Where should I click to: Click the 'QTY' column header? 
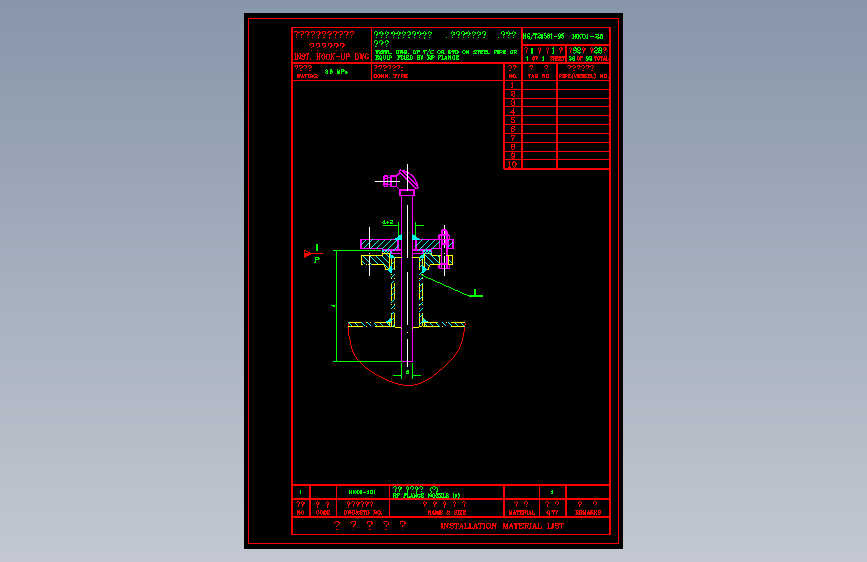click(x=552, y=513)
